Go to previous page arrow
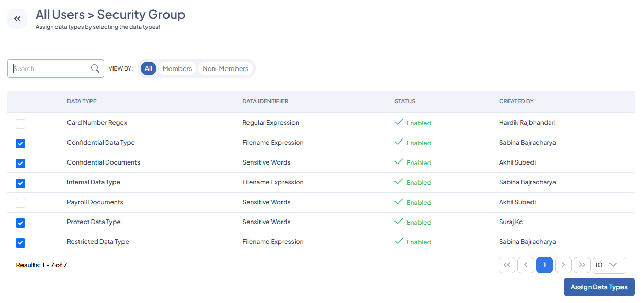The image size is (644, 303). pyautogui.click(x=525, y=265)
